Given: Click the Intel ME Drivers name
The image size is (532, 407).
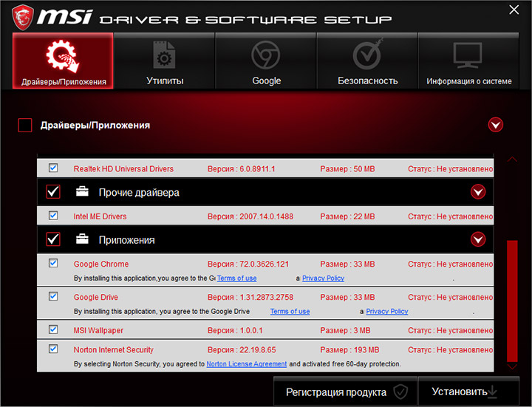Looking at the screenshot, I should [100, 216].
